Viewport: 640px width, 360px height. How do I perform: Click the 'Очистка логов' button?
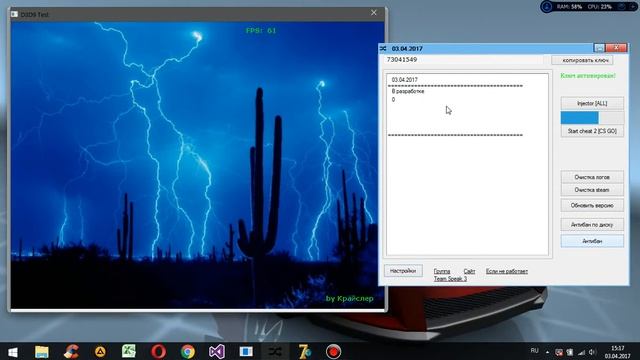[x=592, y=177]
